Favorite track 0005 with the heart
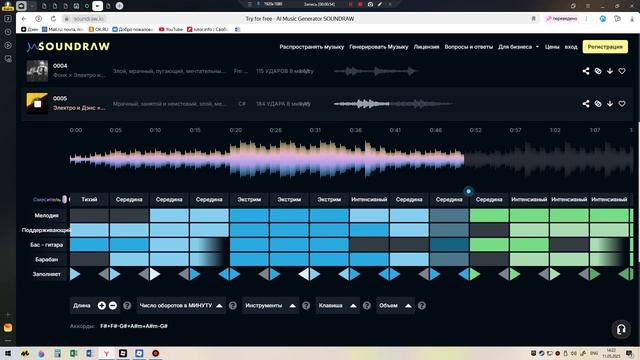 [622, 104]
